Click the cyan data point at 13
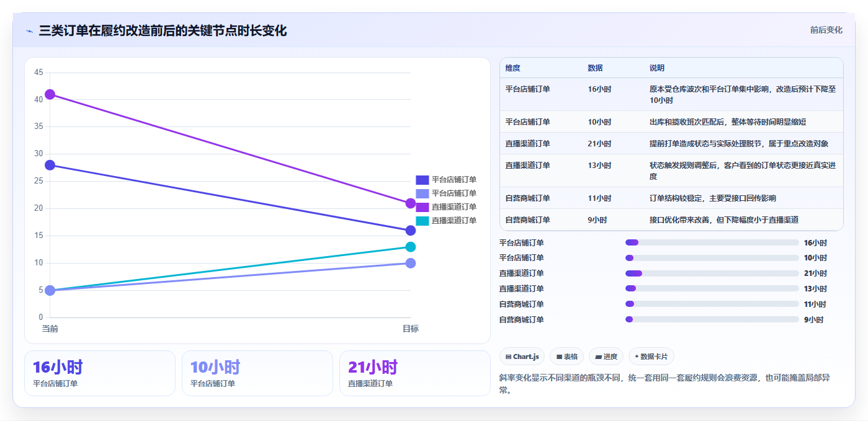Viewport: 868px width, 421px height. [410, 247]
